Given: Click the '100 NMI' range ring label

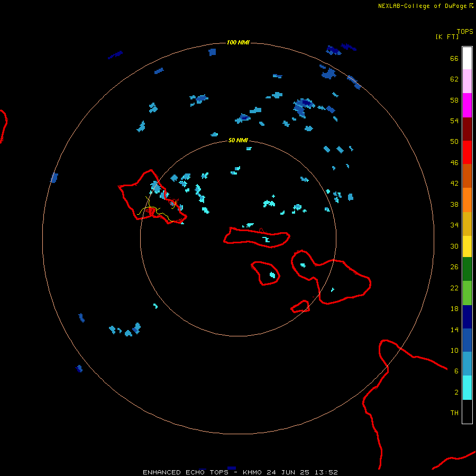Looking at the screenshot, I should 239,42.
